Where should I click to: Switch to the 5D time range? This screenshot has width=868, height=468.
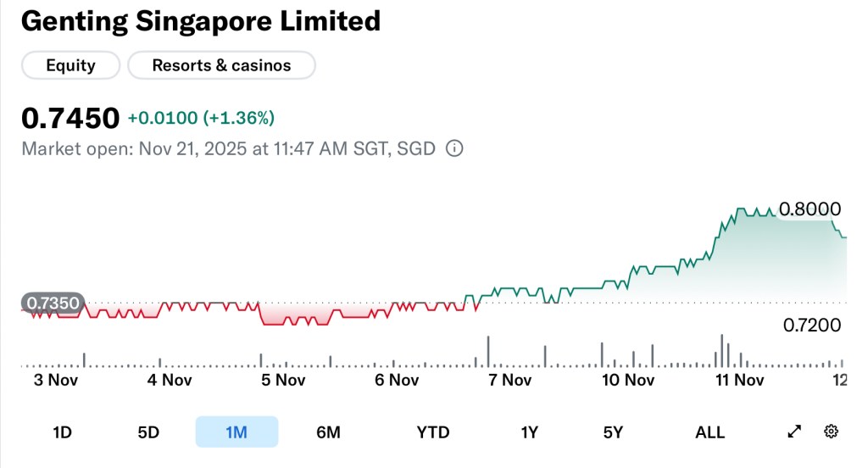click(148, 432)
